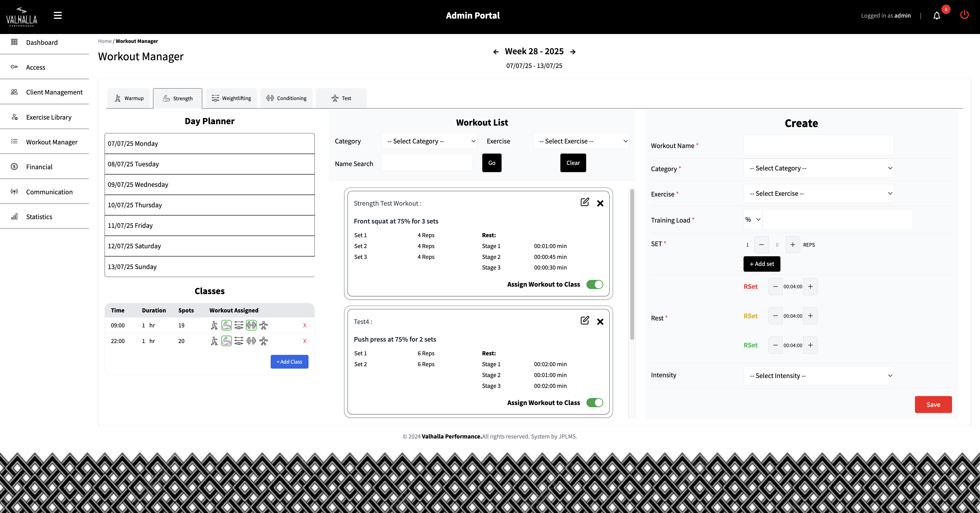Increase first red RSet rest time
980x513 pixels.
[x=810, y=287]
